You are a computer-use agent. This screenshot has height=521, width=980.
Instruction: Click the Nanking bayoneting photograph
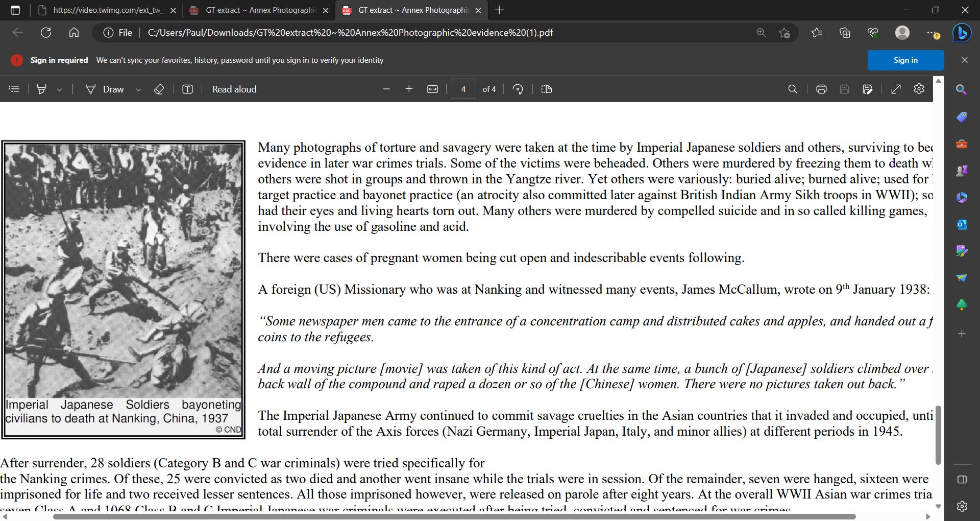click(x=123, y=271)
